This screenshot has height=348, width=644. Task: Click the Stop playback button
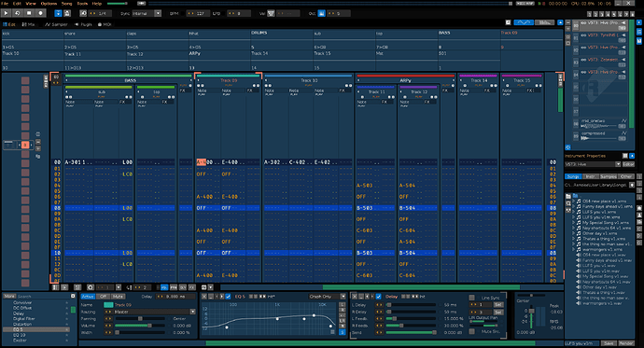[29, 13]
